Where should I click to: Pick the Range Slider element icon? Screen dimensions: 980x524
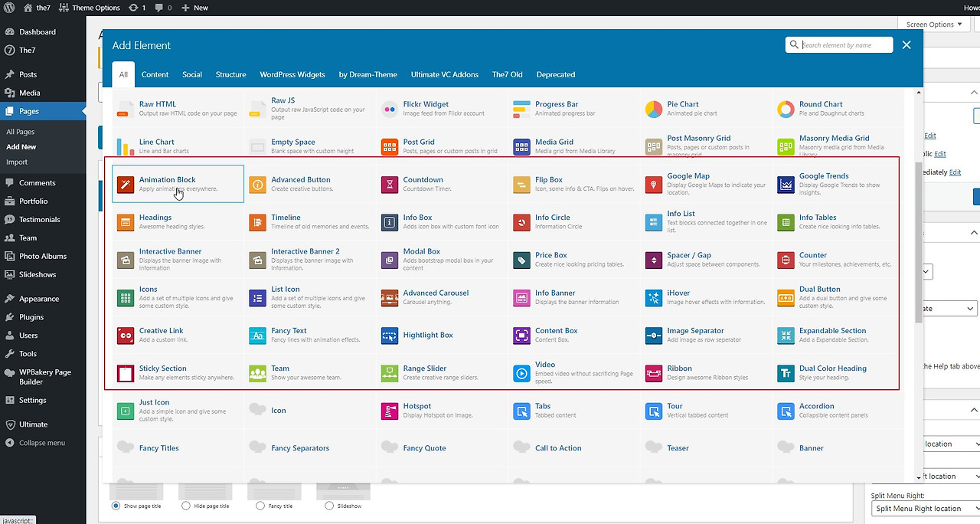[390, 373]
